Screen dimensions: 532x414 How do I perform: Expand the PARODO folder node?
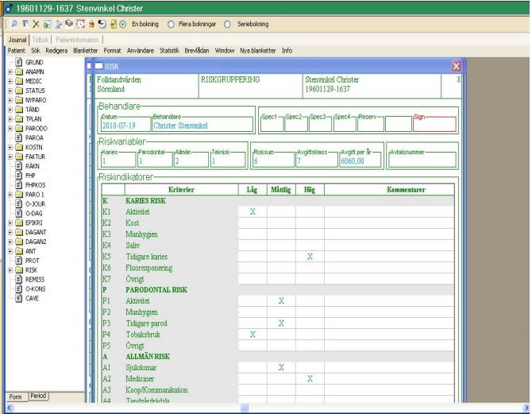click(x=10, y=129)
